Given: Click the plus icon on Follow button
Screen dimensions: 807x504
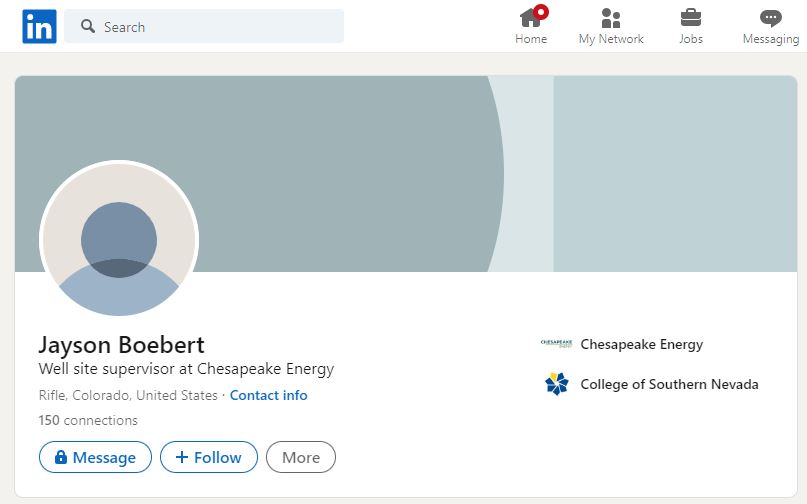Looking at the screenshot, I should (x=182, y=457).
